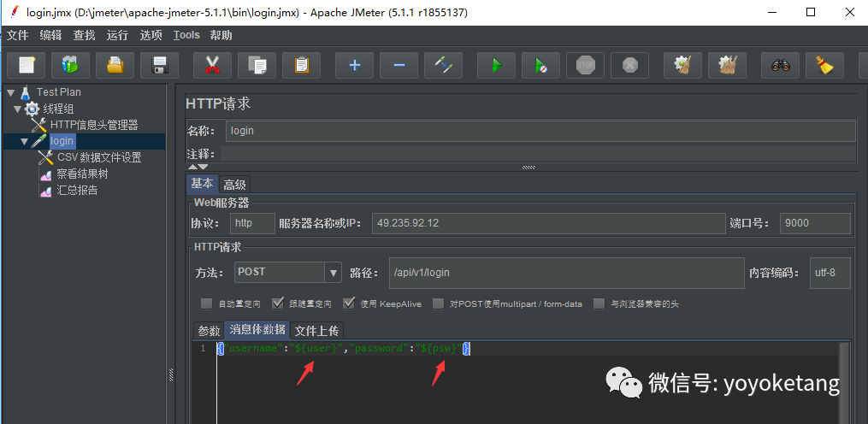Select the 基本 tab

(x=202, y=183)
